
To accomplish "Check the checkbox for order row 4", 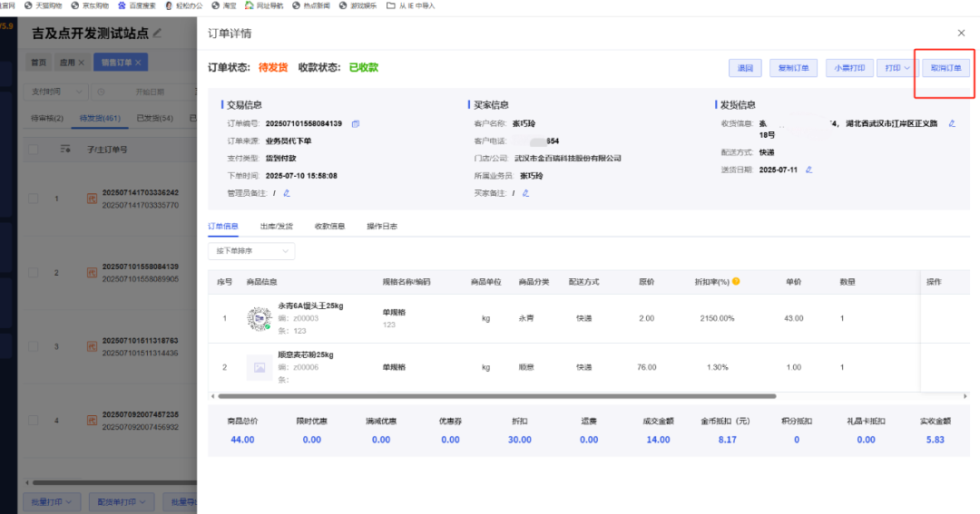I will (34, 421).
